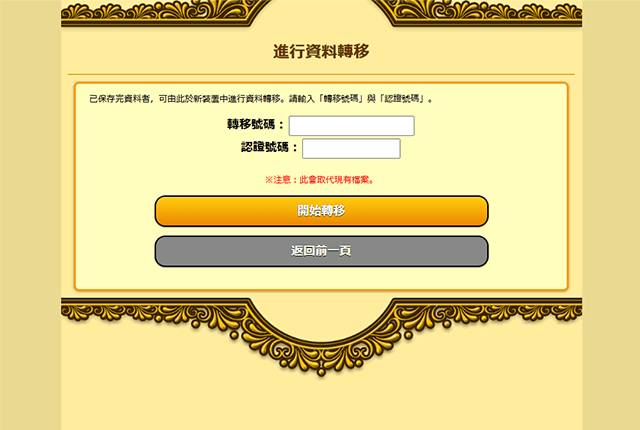Image resolution: width=640 pixels, height=430 pixels.
Task: Click 「認證號碼」 quoted in the instructions
Action: pyautogui.click(x=403, y=99)
